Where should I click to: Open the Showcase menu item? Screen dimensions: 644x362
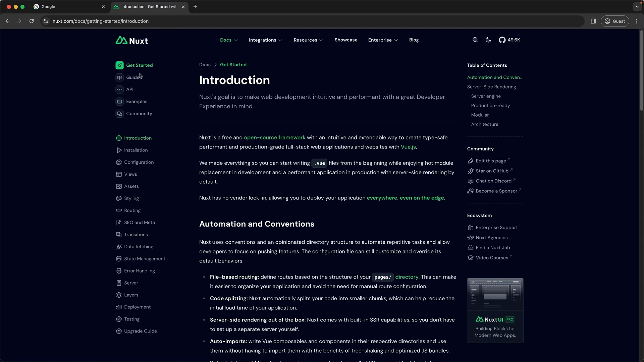[346, 40]
